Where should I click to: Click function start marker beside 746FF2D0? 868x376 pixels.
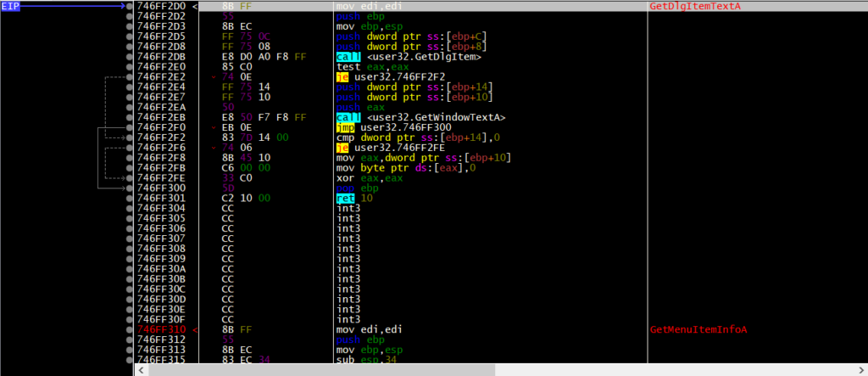[197, 7]
